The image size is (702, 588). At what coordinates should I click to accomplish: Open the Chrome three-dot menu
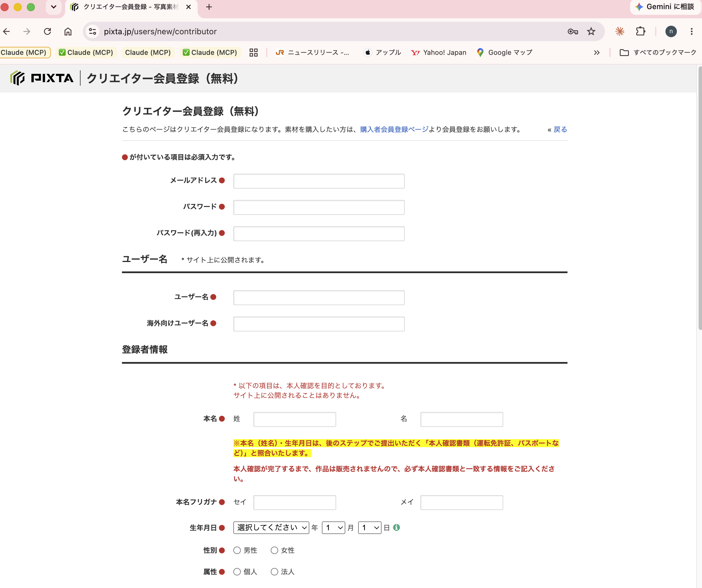pyautogui.click(x=692, y=31)
